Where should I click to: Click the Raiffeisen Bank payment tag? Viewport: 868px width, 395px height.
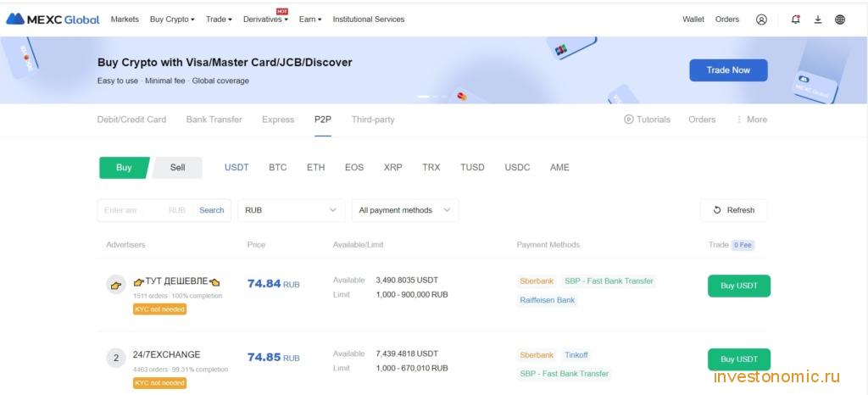tap(548, 300)
